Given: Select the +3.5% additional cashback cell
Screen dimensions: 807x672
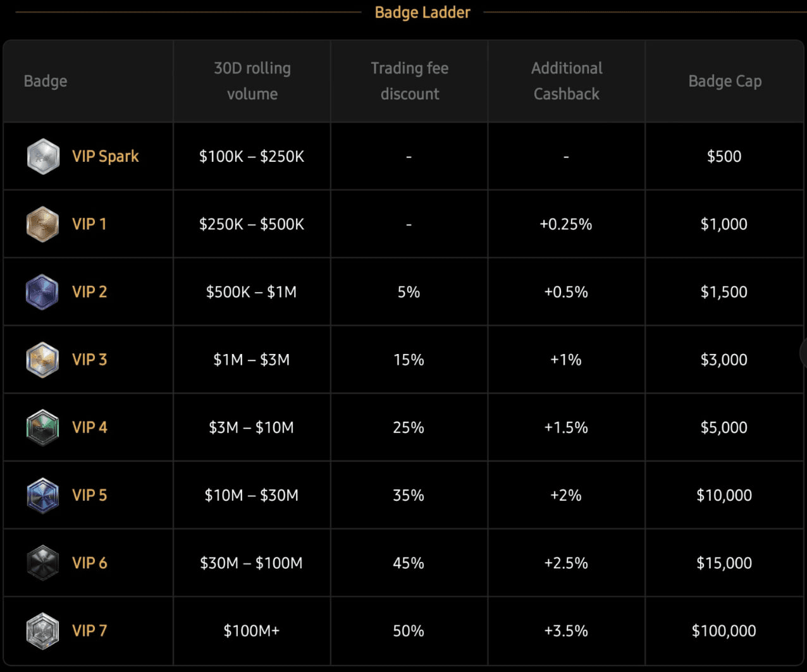Looking at the screenshot, I should click(x=566, y=630).
